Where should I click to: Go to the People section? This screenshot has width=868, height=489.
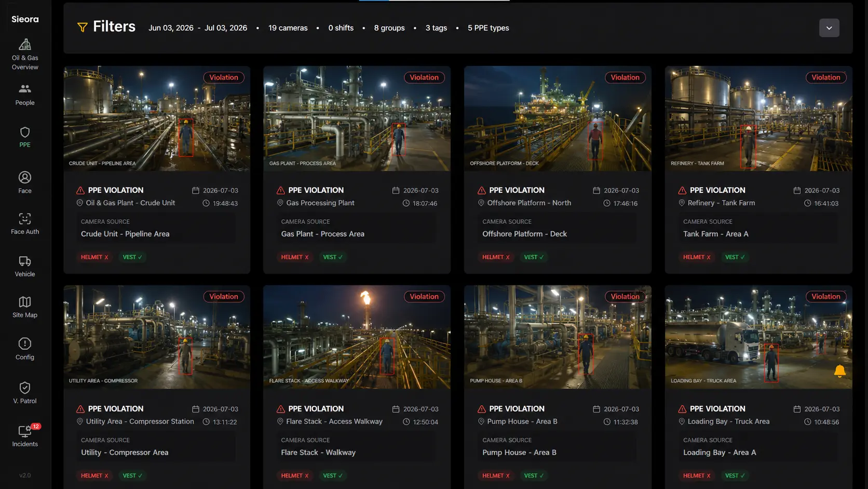(25, 95)
